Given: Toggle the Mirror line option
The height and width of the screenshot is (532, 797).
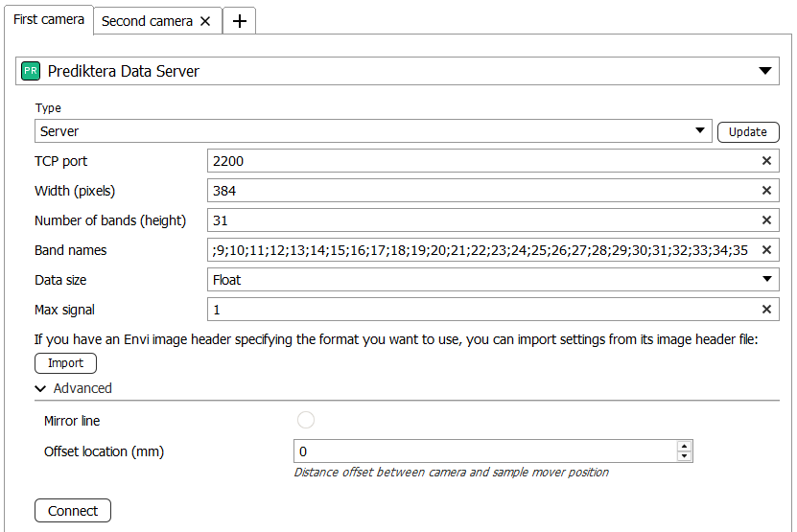Looking at the screenshot, I should coord(306,420).
